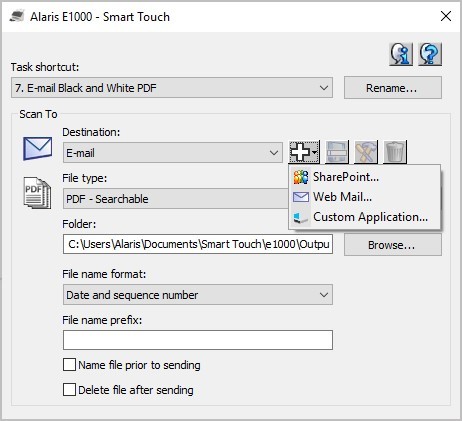
Task: Expand the File name format dropdown
Action: pos(198,295)
